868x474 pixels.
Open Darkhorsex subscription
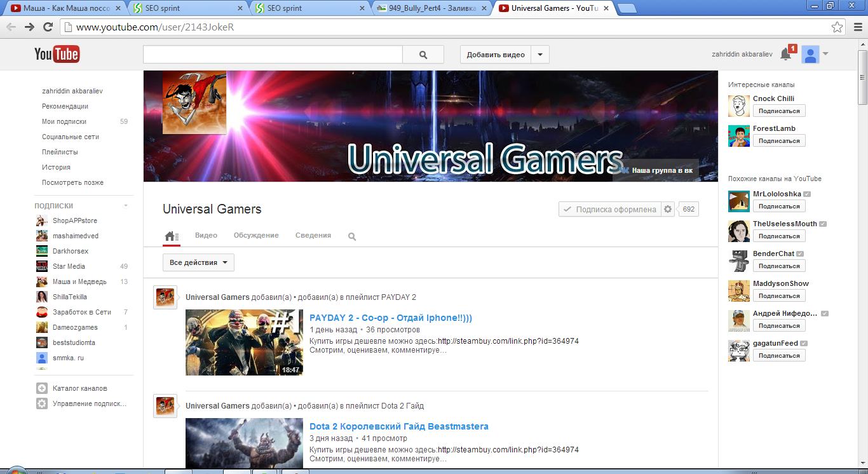[x=71, y=251]
